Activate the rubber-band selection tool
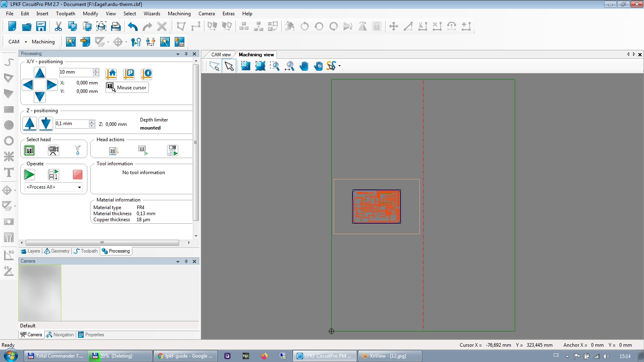The image size is (644, 362). click(215, 66)
